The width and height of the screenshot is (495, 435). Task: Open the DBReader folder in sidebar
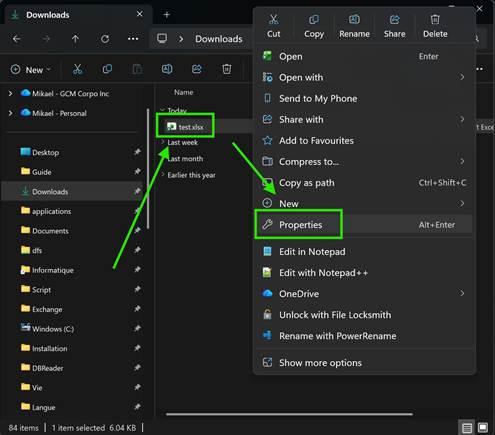[48, 368]
